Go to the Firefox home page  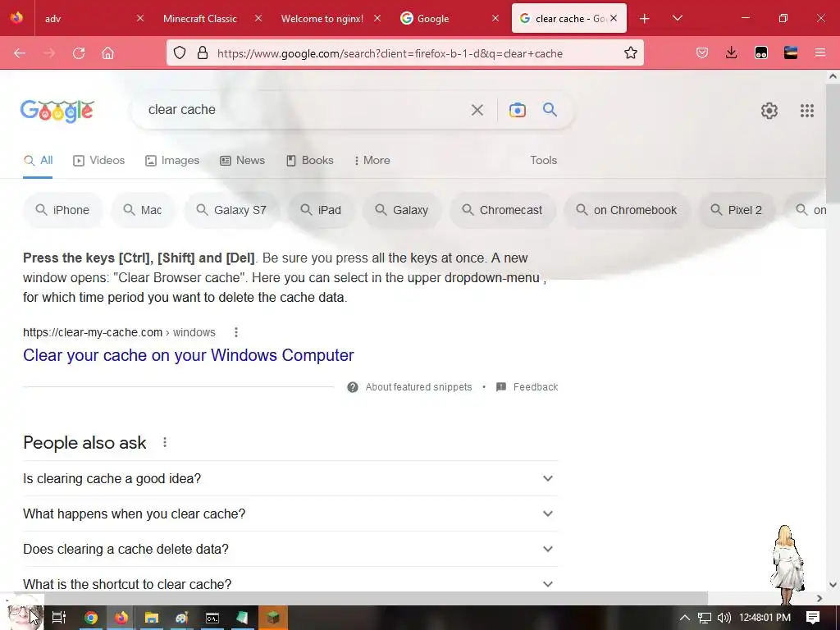click(107, 53)
